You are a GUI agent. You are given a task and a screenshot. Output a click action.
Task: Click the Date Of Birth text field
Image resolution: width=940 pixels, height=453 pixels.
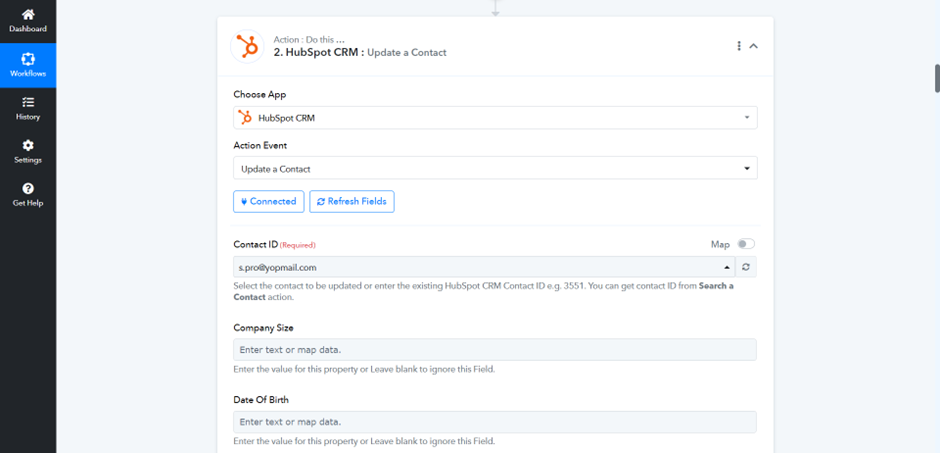tap(495, 422)
